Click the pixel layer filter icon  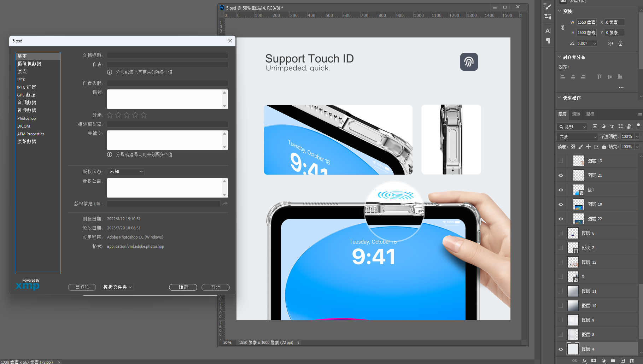click(x=595, y=127)
